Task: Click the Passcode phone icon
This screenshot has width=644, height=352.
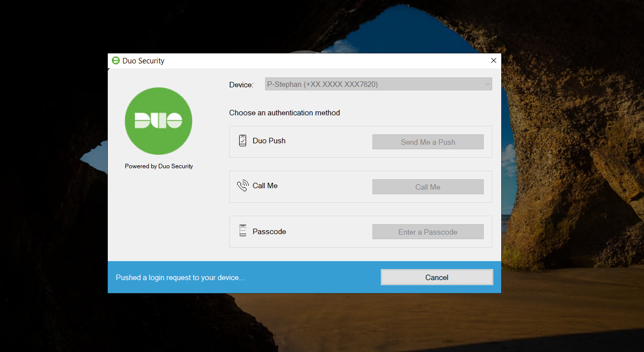Action: coord(243,231)
